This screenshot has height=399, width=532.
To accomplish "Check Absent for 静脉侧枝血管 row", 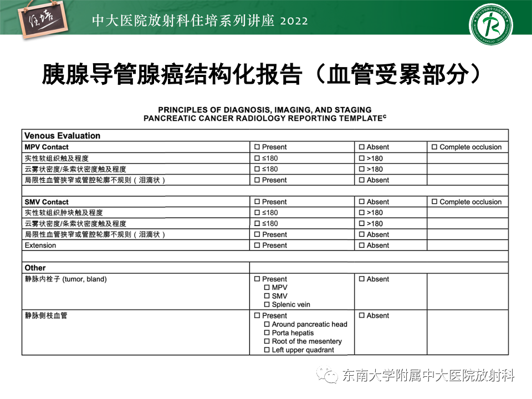I will (x=362, y=315).
